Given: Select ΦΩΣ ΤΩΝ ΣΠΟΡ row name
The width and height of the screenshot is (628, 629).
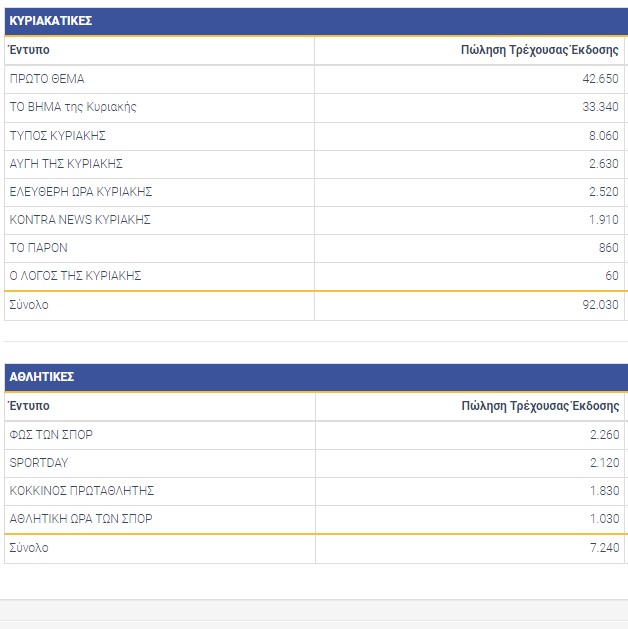Looking at the screenshot, I should [51, 435].
